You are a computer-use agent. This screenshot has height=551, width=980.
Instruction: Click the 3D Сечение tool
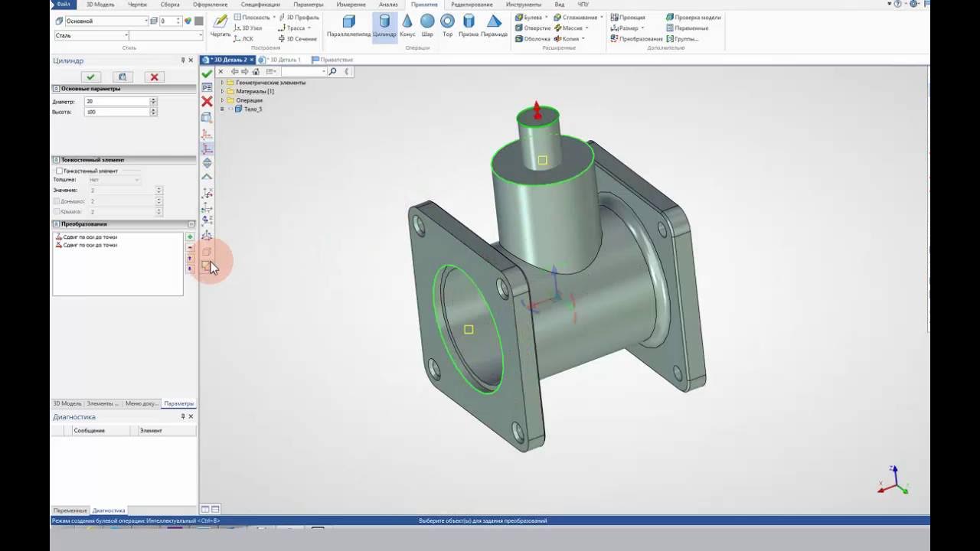click(297, 38)
